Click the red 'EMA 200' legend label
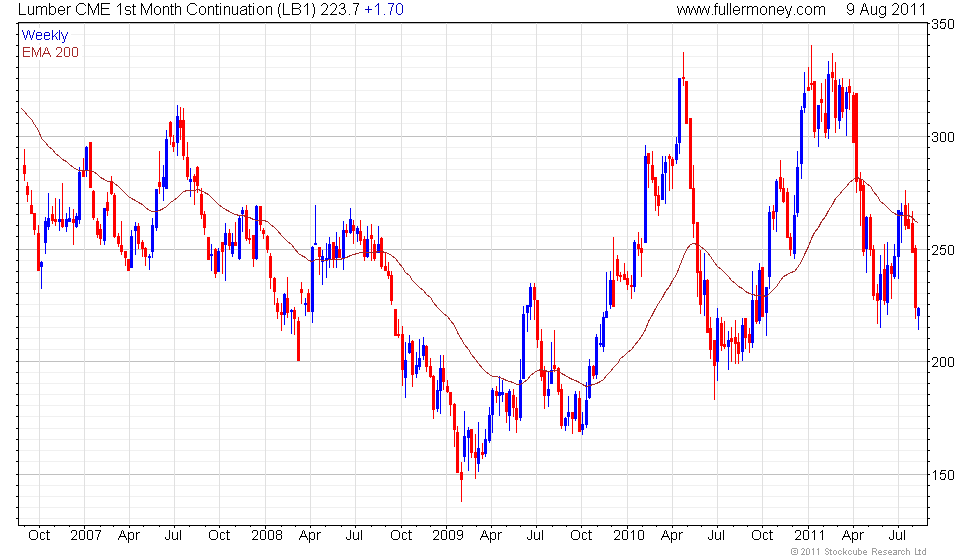 (x=50, y=52)
